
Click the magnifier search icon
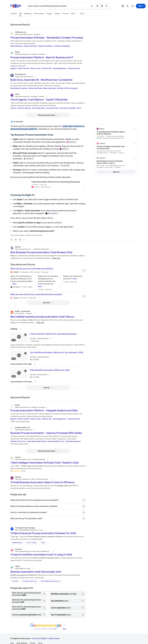click(106, 6)
